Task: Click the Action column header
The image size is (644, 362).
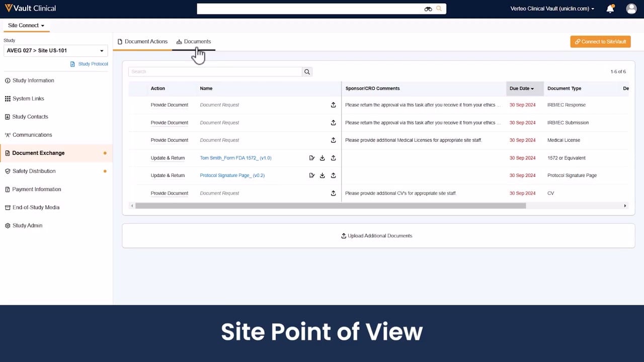Action: pos(157,88)
